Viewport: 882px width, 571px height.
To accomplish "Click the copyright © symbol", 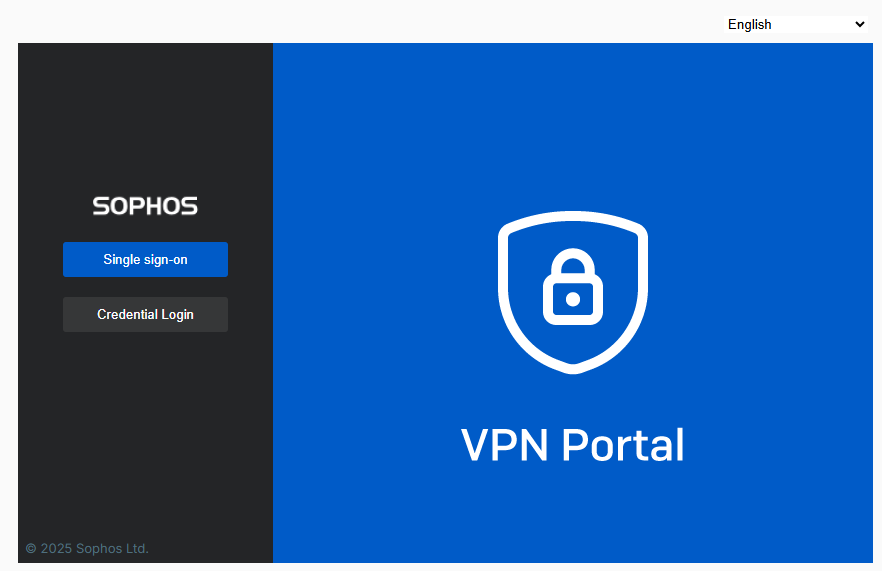I will coord(31,548).
